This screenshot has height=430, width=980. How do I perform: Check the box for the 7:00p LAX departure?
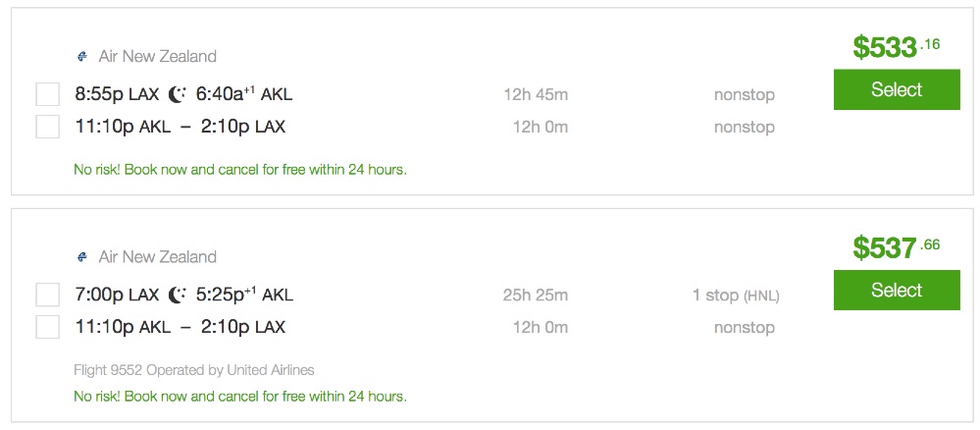(47, 296)
